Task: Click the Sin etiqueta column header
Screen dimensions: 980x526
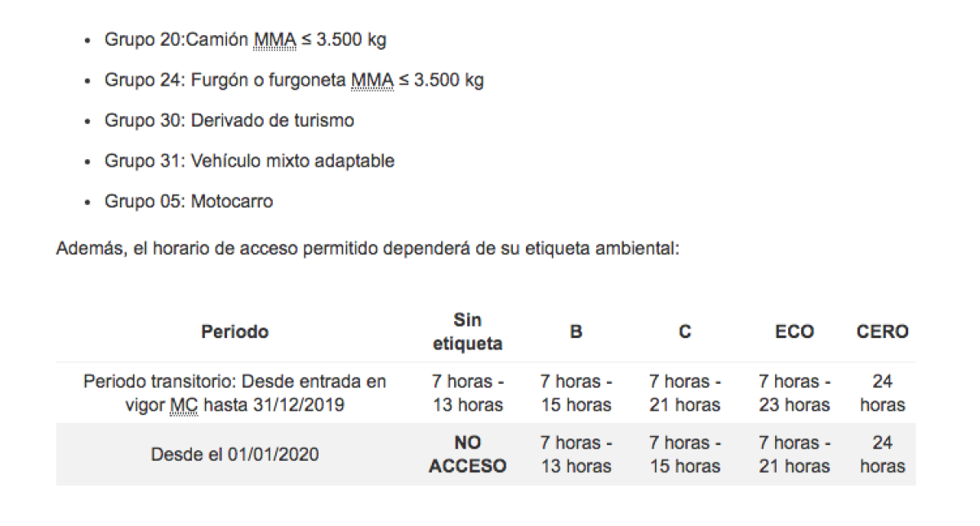Action: [467, 332]
